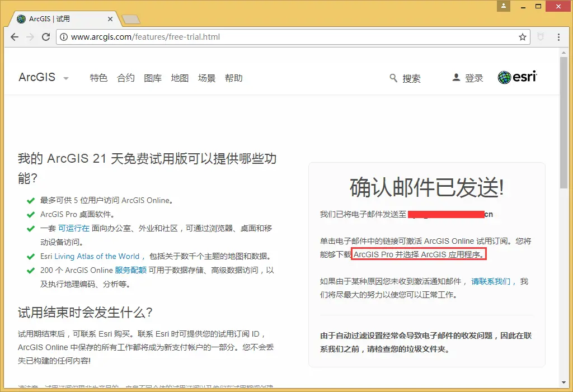Expand the ArcGIS dropdown arrow
Image resolution: width=573 pixels, height=392 pixels.
point(66,78)
